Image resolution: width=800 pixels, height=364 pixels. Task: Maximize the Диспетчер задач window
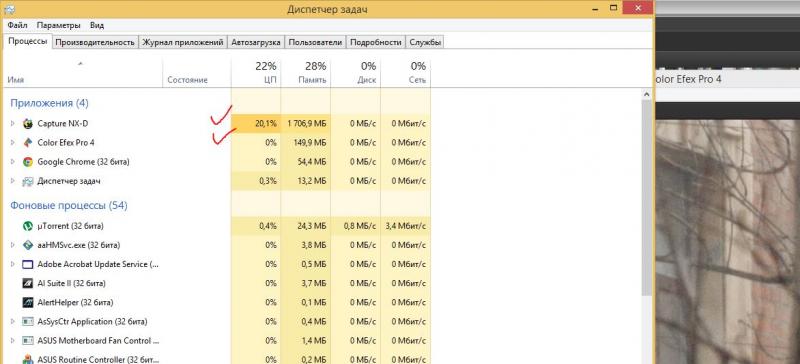coord(614,8)
